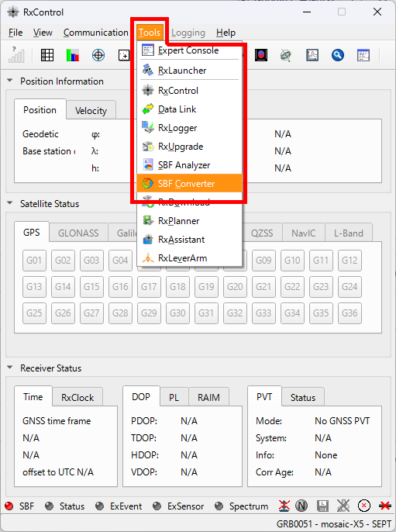Click the blue magnifier search toolbar icon

click(x=338, y=55)
